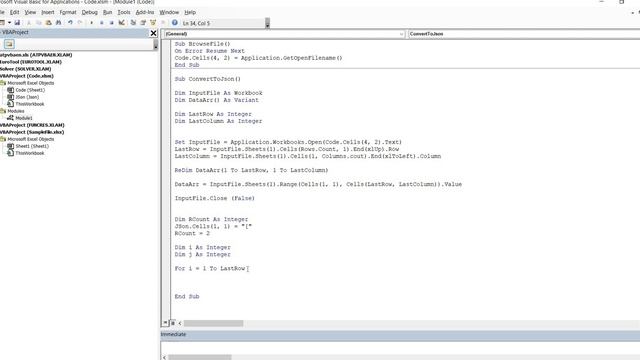Run the macro with the Run Sub icon
Screen dimensions: 640x360
coord(91,23)
